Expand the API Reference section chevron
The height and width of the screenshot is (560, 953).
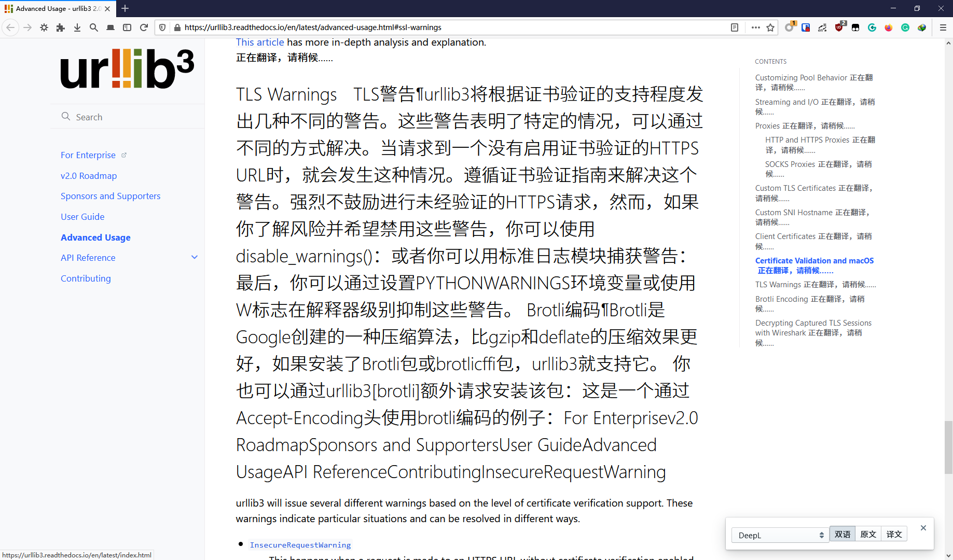pyautogui.click(x=195, y=257)
